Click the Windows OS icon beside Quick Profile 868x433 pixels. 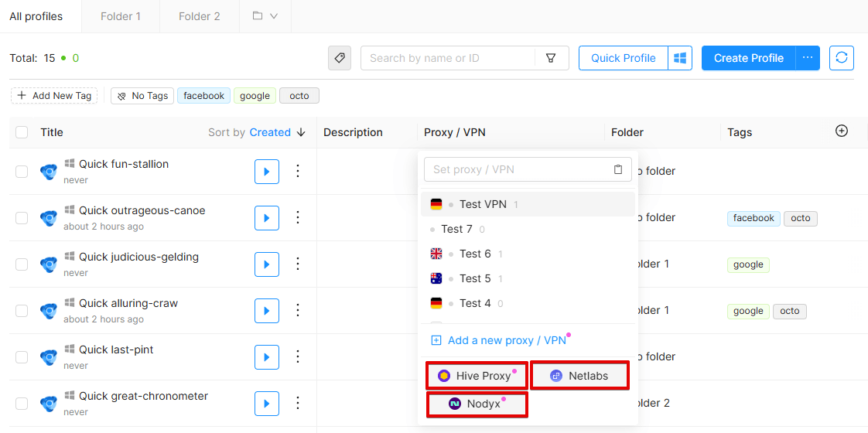click(680, 58)
